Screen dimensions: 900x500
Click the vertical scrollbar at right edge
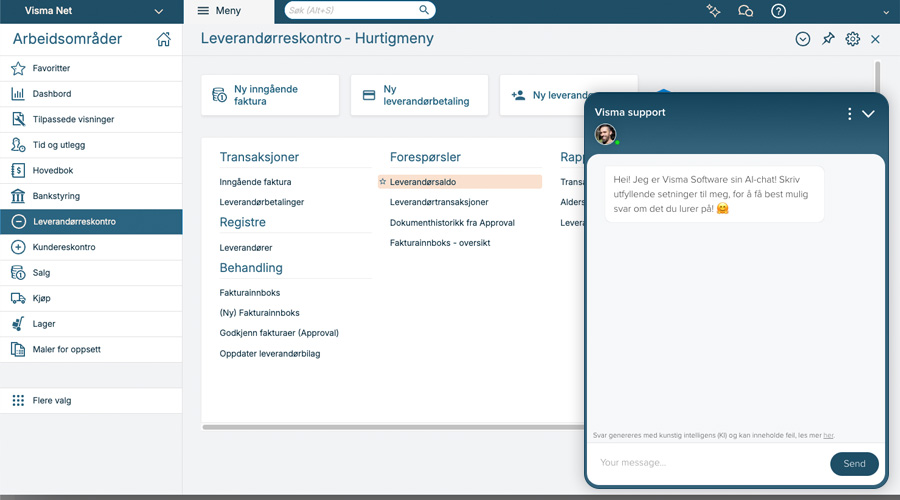(x=877, y=76)
